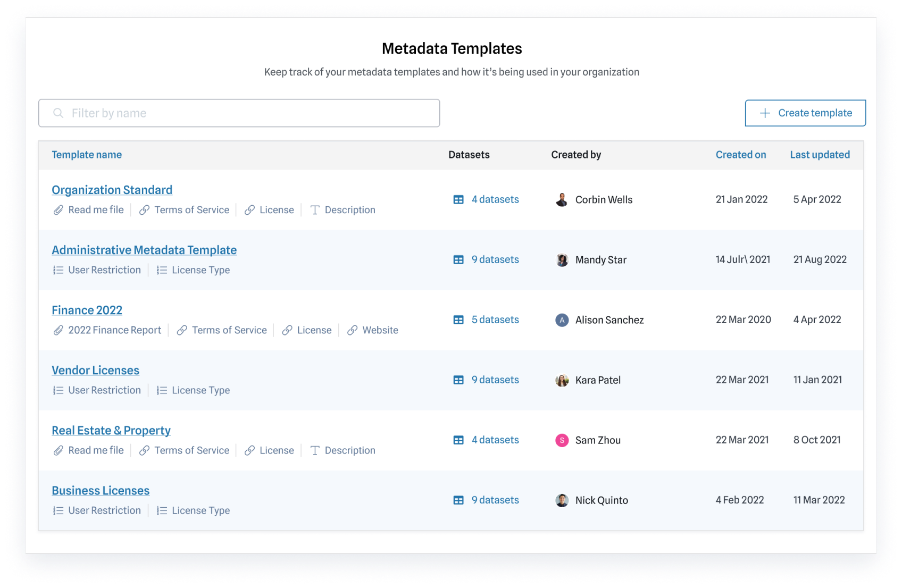
Task: Click the 22 Mar 2020 created date
Action: pyautogui.click(x=743, y=320)
